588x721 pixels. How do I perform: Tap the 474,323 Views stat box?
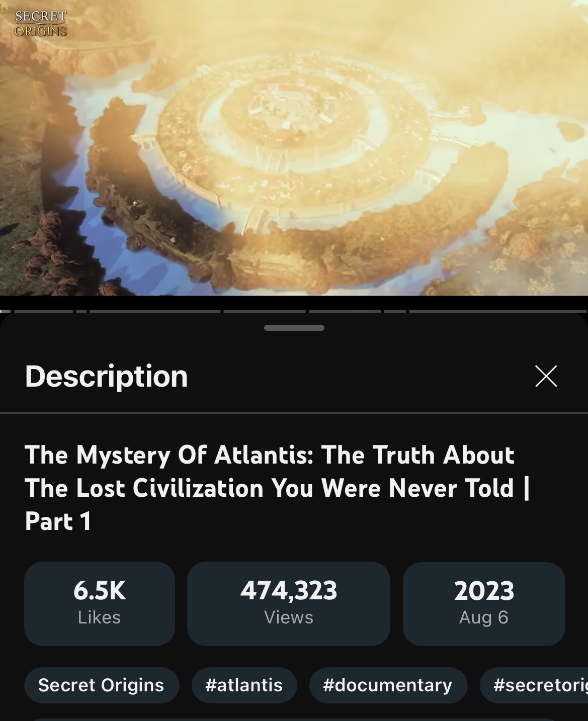(x=289, y=603)
